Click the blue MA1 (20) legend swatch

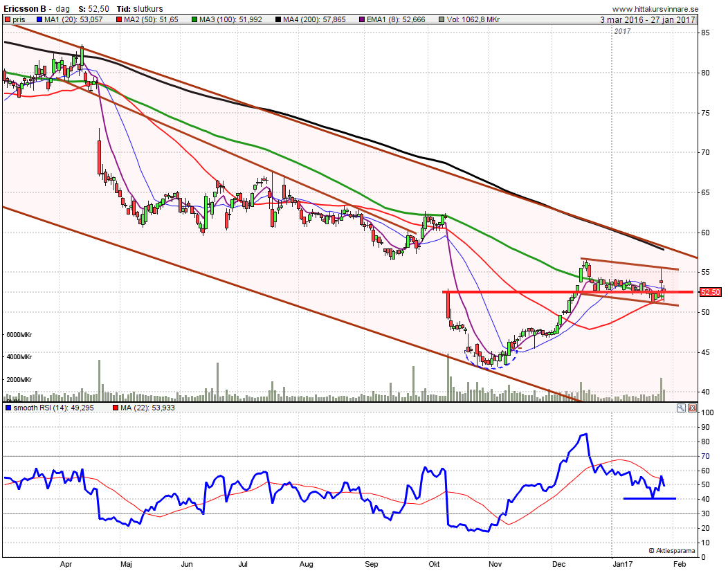point(39,19)
